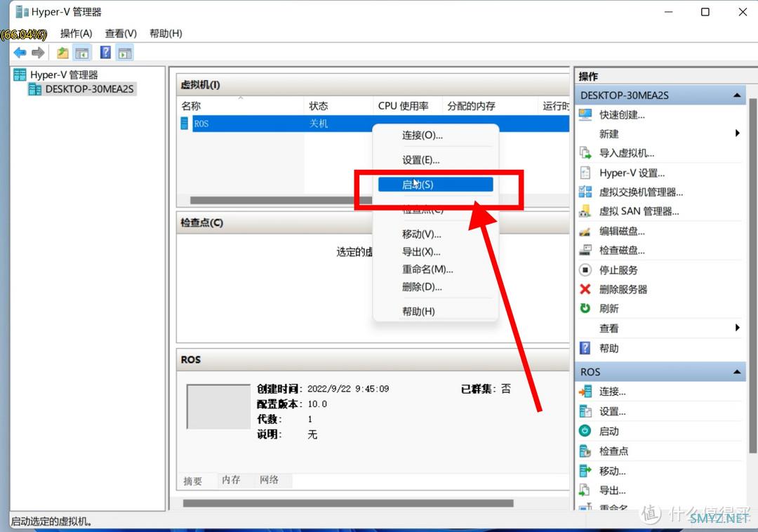Viewport: 758px width, 532px height.
Task: Click the blue Help question mark toolbar icon
Action: 105,52
